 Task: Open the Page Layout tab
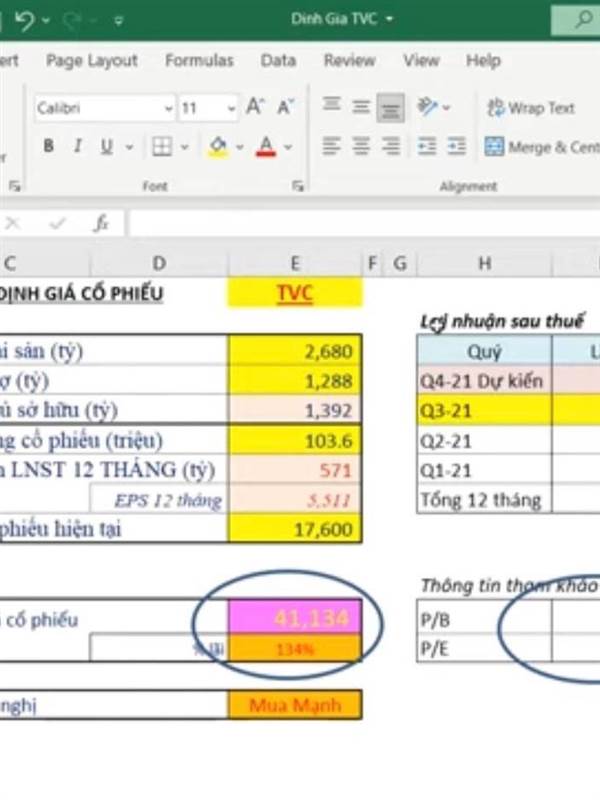coord(92,61)
